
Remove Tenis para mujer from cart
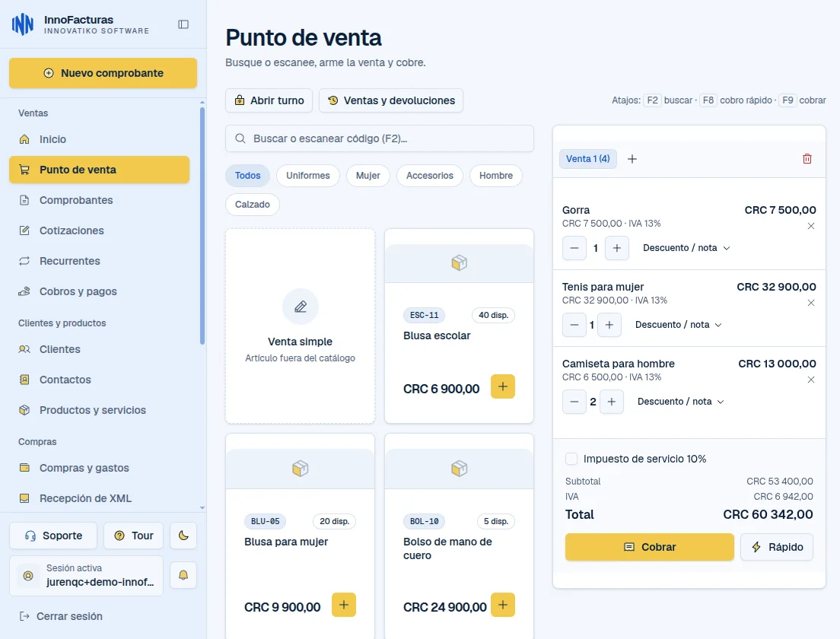point(810,303)
